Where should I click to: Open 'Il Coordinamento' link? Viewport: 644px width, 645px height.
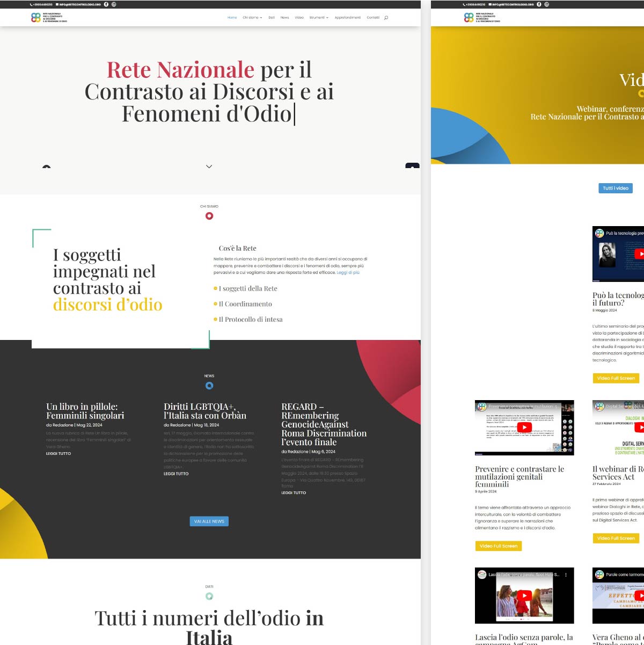[x=245, y=304]
